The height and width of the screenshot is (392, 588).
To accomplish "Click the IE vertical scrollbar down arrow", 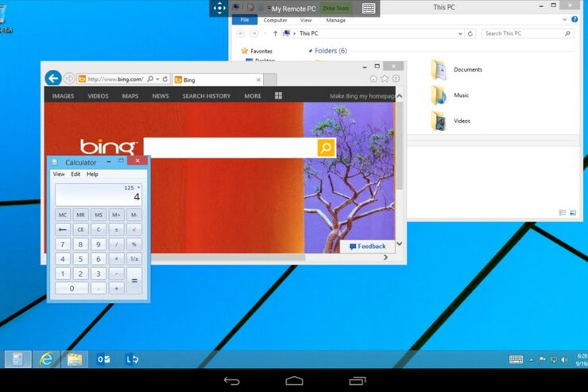I will click(x=400, y=244).
